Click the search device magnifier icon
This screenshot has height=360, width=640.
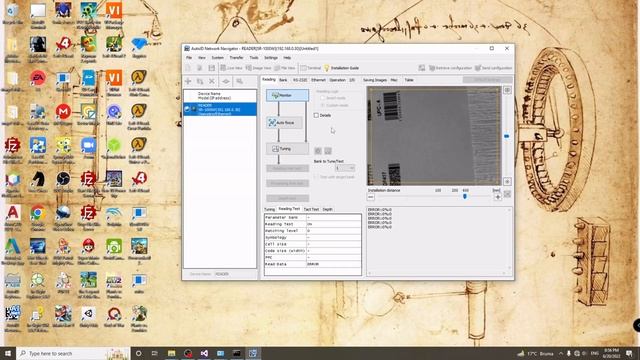point(240,81)
